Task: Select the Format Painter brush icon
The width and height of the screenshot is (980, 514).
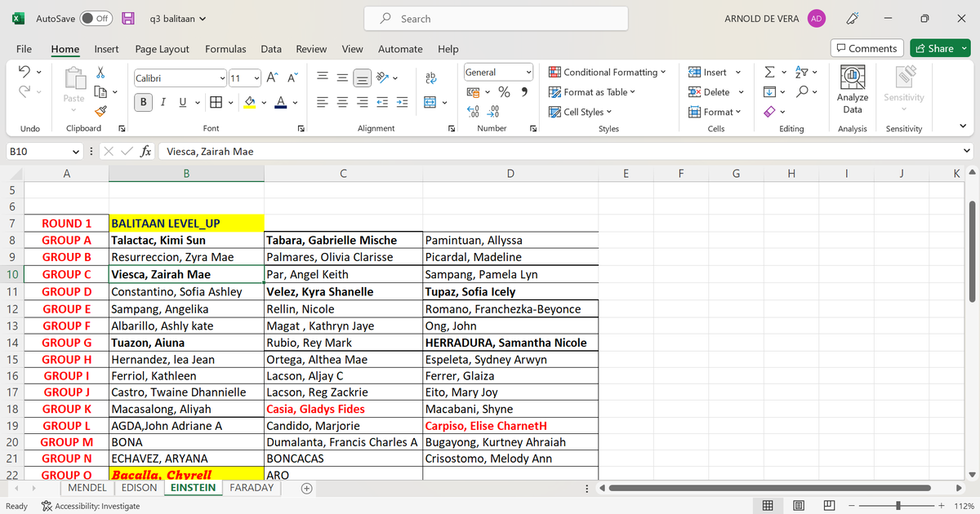Action: (100, 110)
